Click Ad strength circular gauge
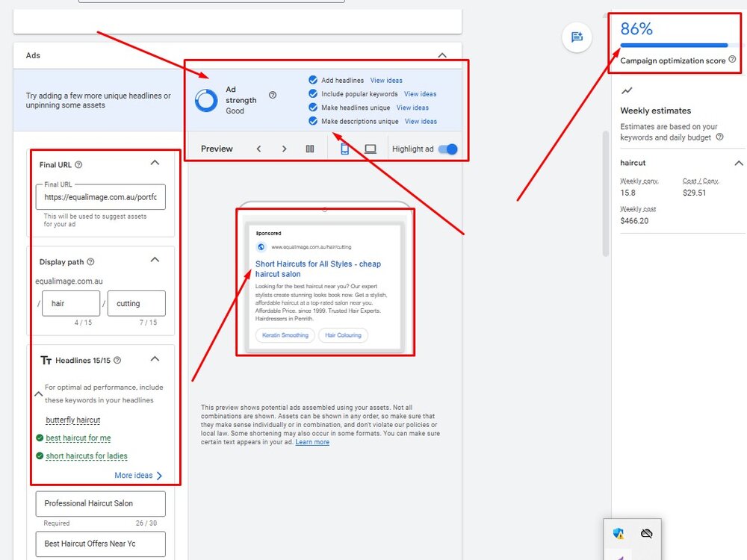The height and width of the screenshot is (560, 747). tap(206, 101)
